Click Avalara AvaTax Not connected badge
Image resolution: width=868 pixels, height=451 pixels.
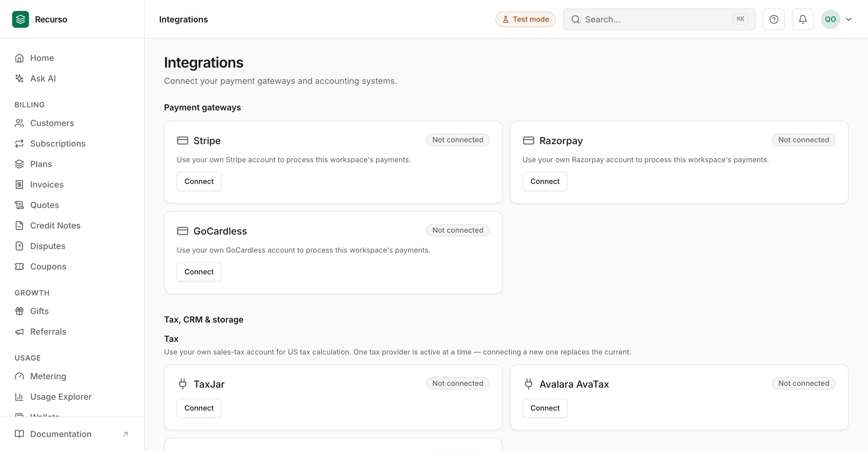pos(803,383)
